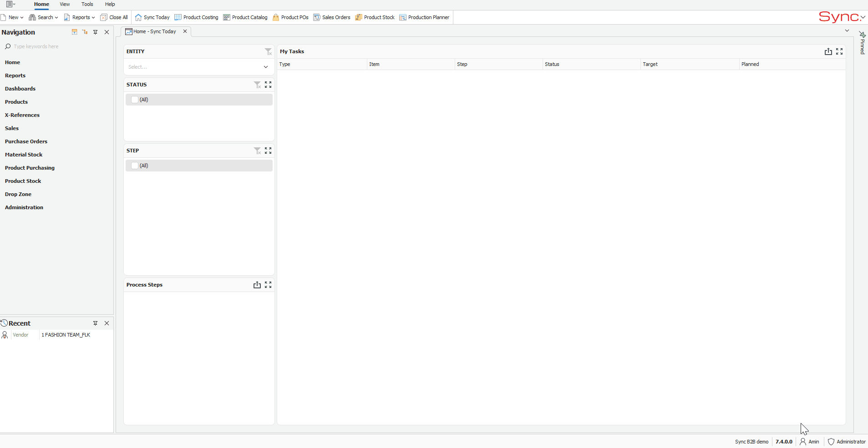
Task: Click Close All in toolbar
Action: point(114,17)
